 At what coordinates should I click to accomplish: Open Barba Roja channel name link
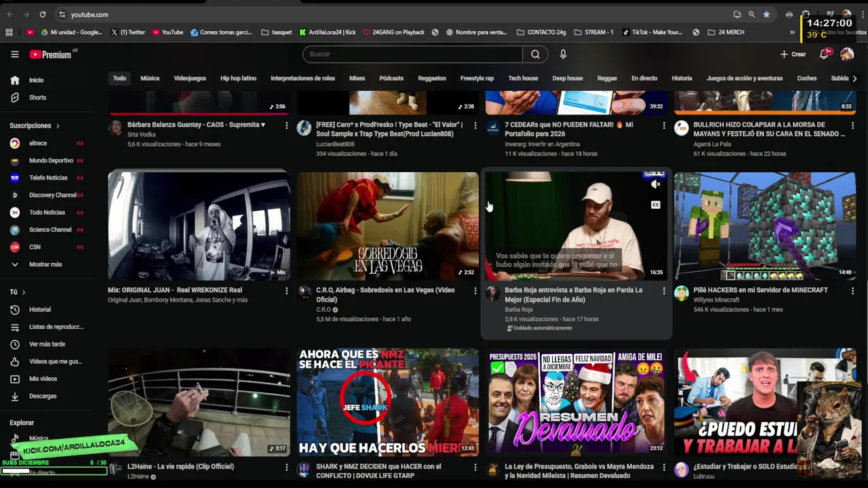click(x=519, y=310)
